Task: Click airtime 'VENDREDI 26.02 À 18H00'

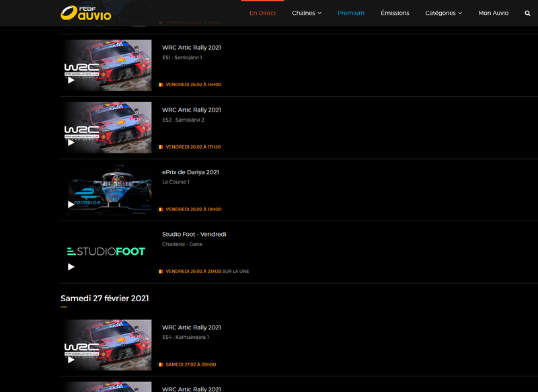Action: [194, 210]
